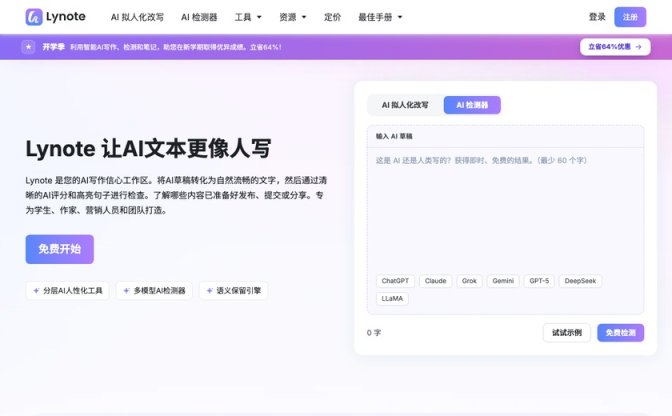Click the 0 字 word counter
Screen dimensions: 672x416
click(374, 333)
